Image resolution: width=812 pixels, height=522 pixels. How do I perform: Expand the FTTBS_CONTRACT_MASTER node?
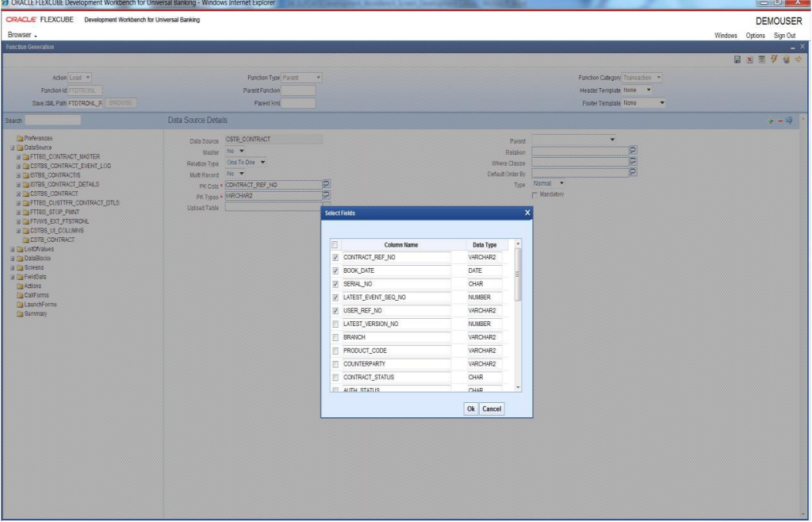coord(18,157)
